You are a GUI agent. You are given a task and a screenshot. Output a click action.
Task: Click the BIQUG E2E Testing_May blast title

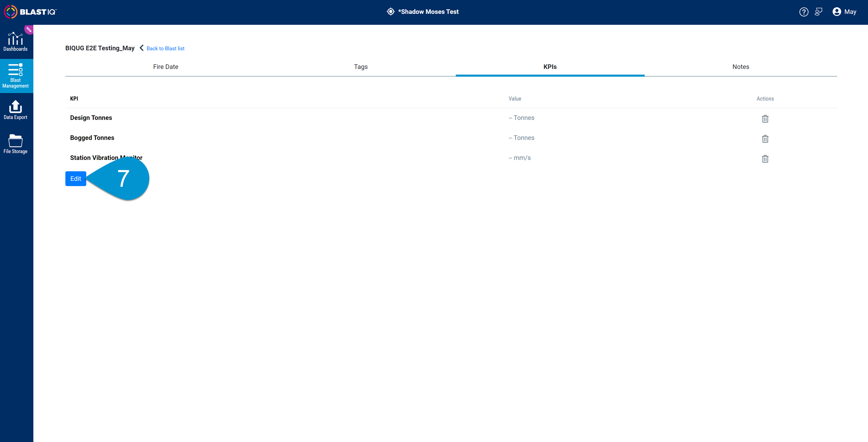pyautogui.click(x=100, y=48)
